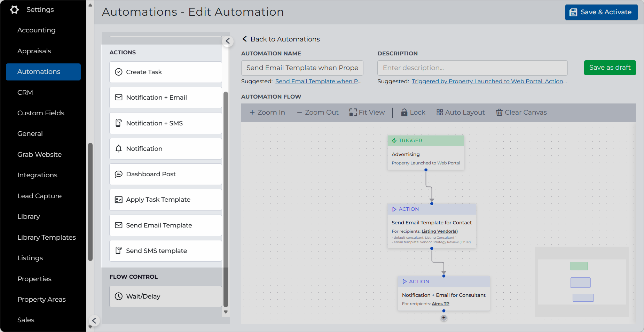Image resolution: width=644 pixels, height=332 pixels.
Task: Click the Dashboard Post chat bubble icon
Action: 119,174
